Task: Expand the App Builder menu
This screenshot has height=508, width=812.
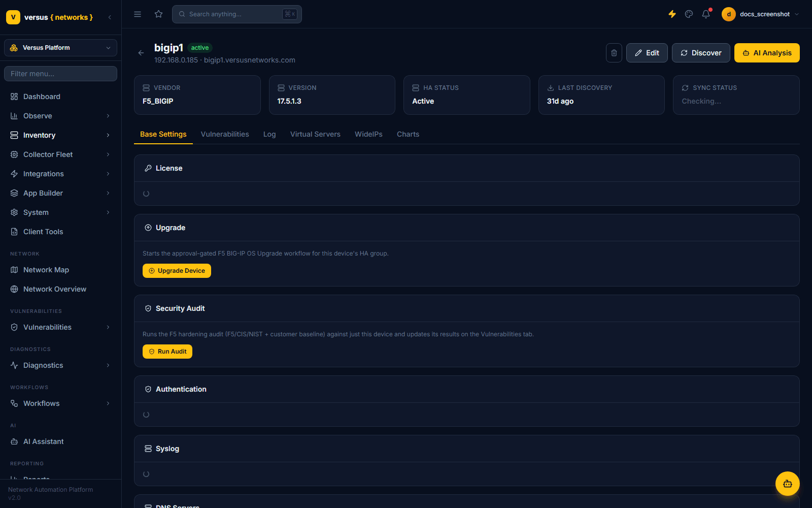Action: pos(61,193)
